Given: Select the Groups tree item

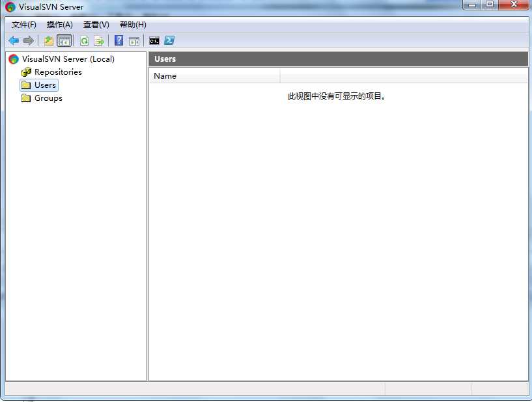Looking at the screenshot, I should pos(49,98).
